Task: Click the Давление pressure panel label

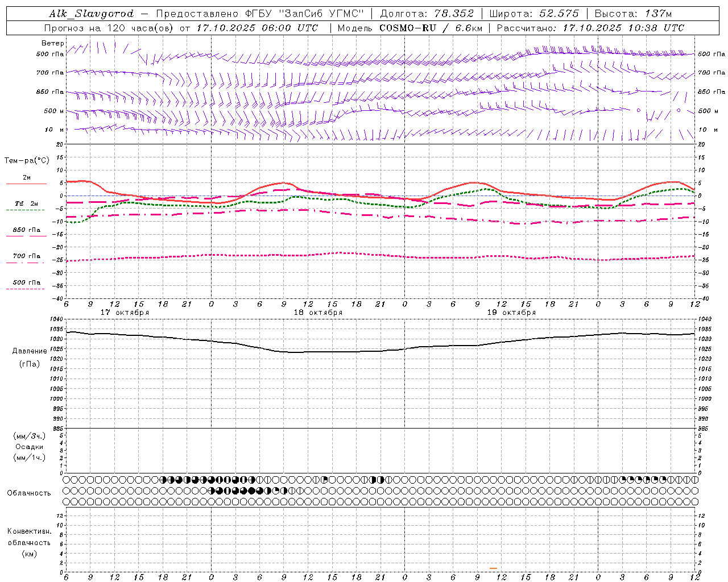Action: (x=30, y=351)
